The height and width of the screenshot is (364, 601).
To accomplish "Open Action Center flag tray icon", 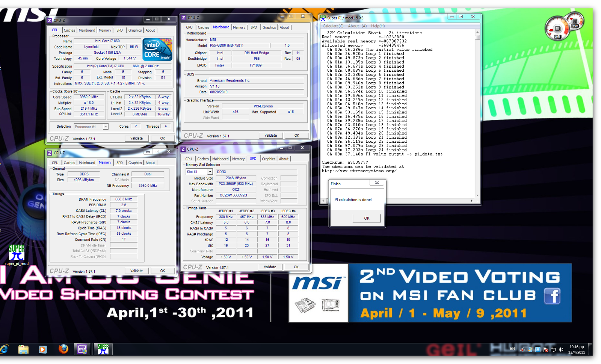I will pos(545,349).
